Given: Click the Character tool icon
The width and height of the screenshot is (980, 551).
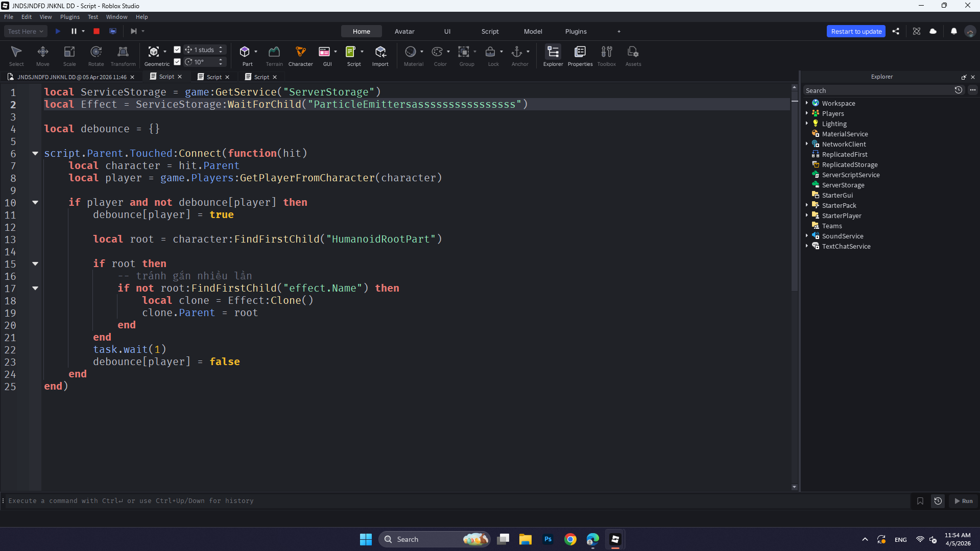Looking at the screenshot, I should pos(300,52).
